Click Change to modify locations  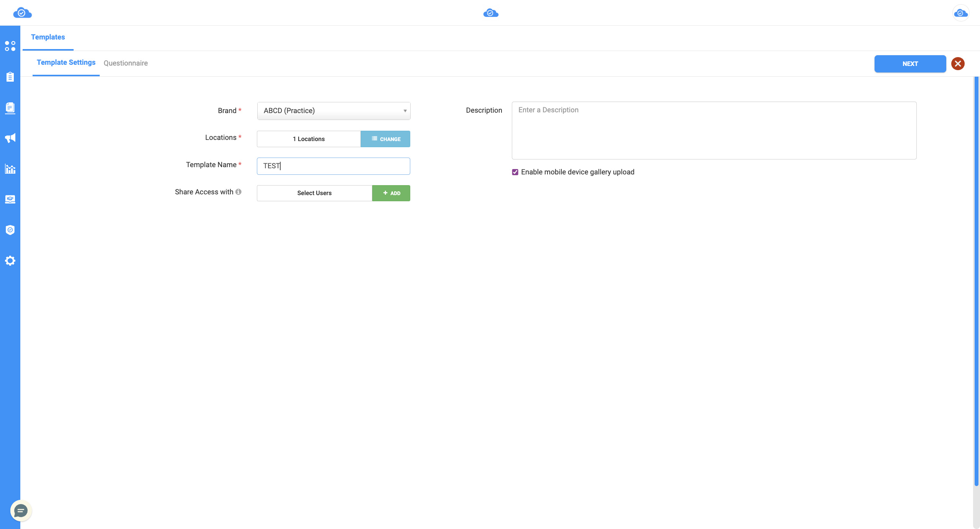tap(385, 139)
